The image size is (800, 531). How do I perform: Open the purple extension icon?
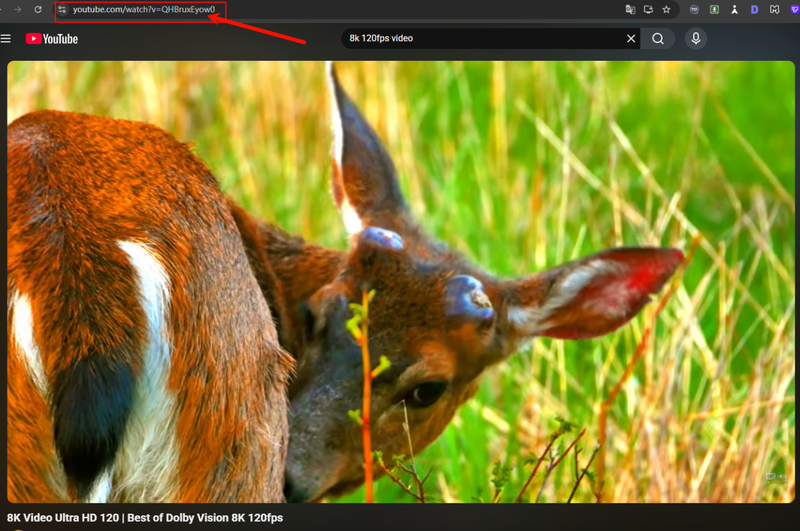pyautogui.click(x=794, y=10)
